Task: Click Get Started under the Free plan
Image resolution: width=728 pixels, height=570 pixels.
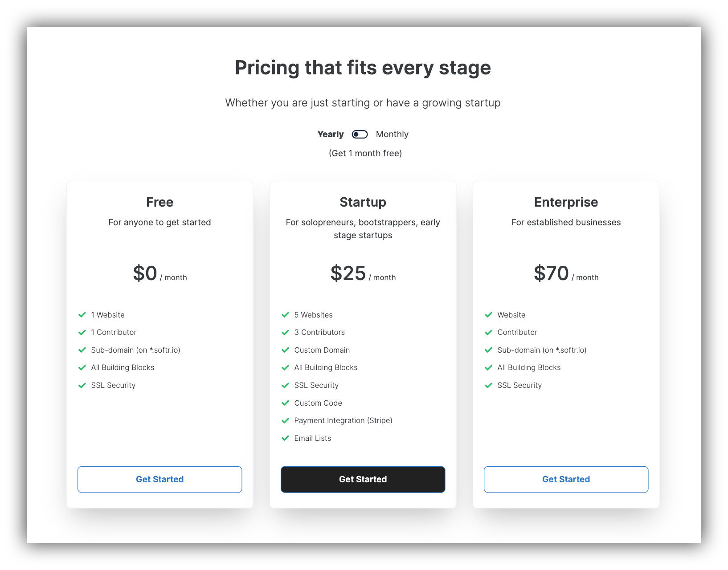Action: [160, 479]
